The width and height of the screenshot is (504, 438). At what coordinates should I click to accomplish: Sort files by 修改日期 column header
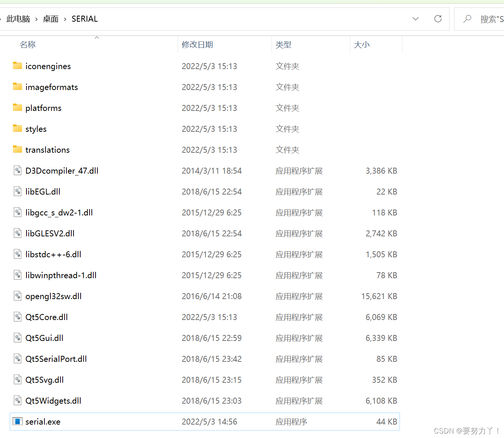(x=197, y=44)
